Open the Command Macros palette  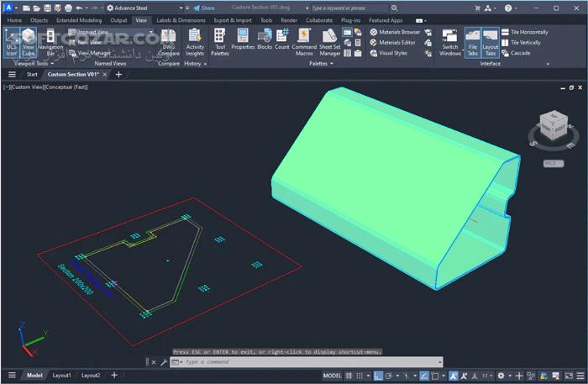[x=304, y=42]
